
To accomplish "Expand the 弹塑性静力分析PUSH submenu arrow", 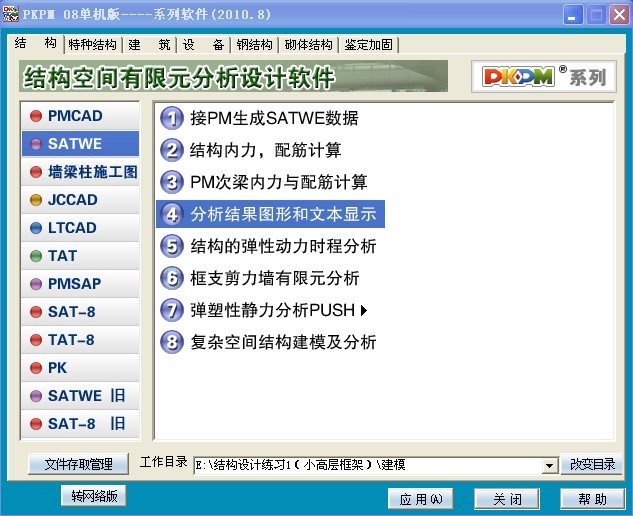I will tap(364, 310).
